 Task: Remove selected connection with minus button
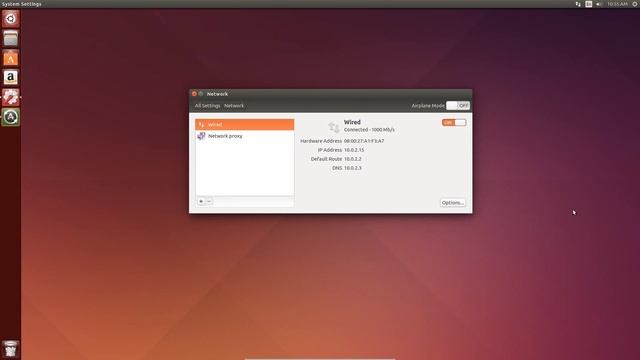tap(209, 201)
